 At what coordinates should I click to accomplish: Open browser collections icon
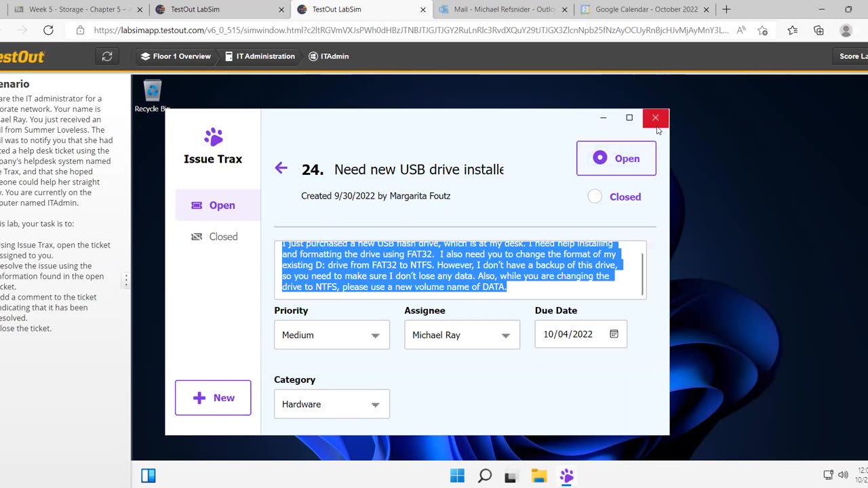tap(818, 30)
